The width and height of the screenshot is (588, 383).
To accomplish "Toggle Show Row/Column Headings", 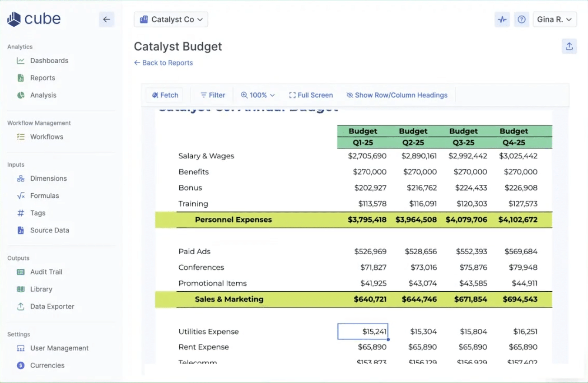I will (397, 95).
